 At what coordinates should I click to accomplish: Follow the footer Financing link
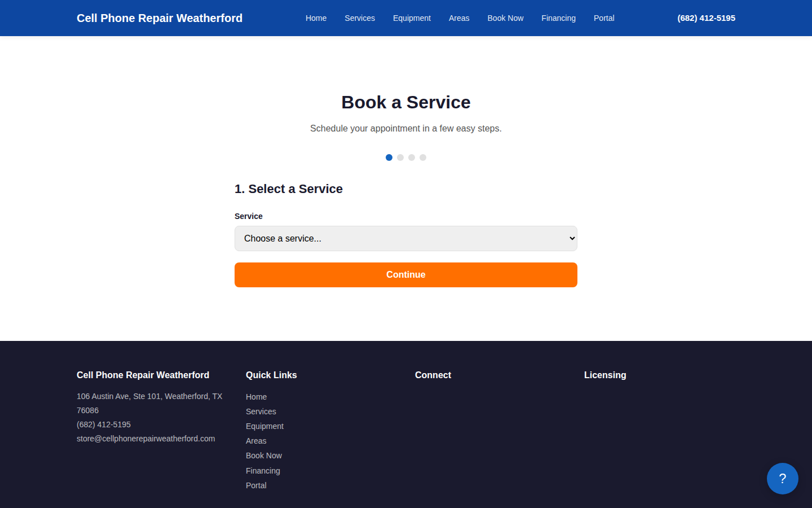pos(263,471)
